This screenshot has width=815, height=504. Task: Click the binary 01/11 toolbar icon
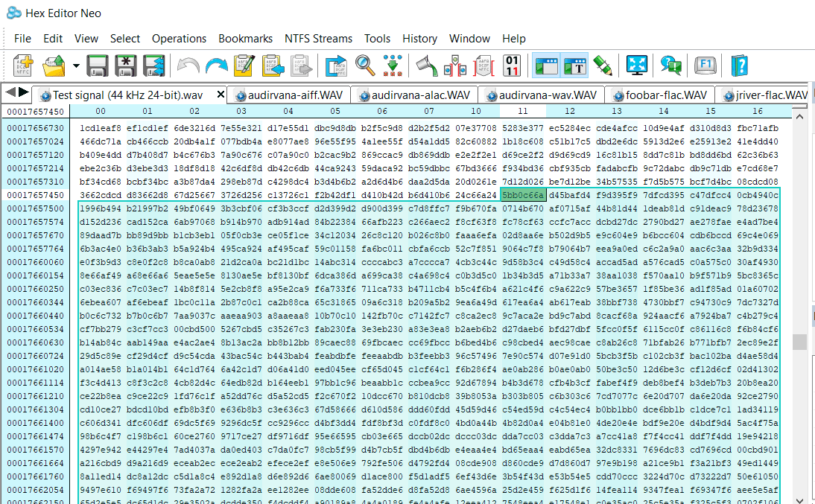[x=513, y=66]
